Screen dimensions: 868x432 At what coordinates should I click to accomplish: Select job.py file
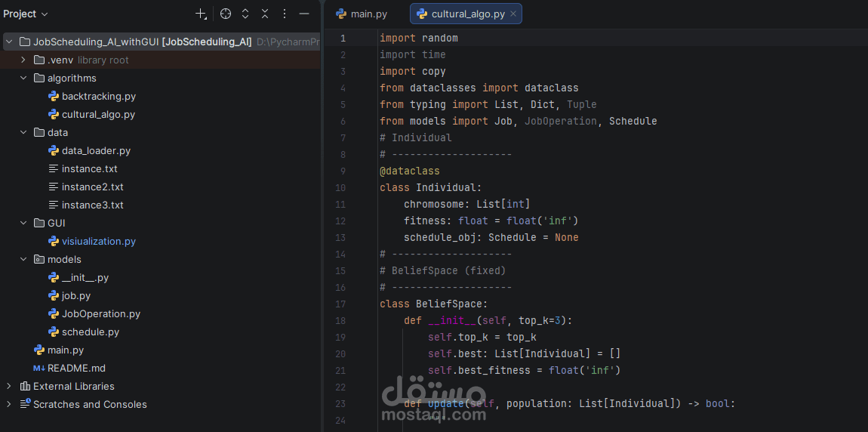pos(76,296)
